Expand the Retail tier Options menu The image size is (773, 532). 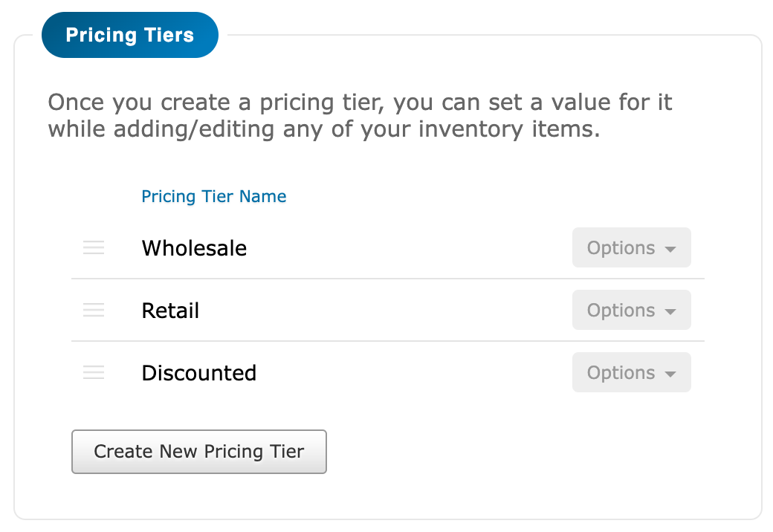[631, 311]
